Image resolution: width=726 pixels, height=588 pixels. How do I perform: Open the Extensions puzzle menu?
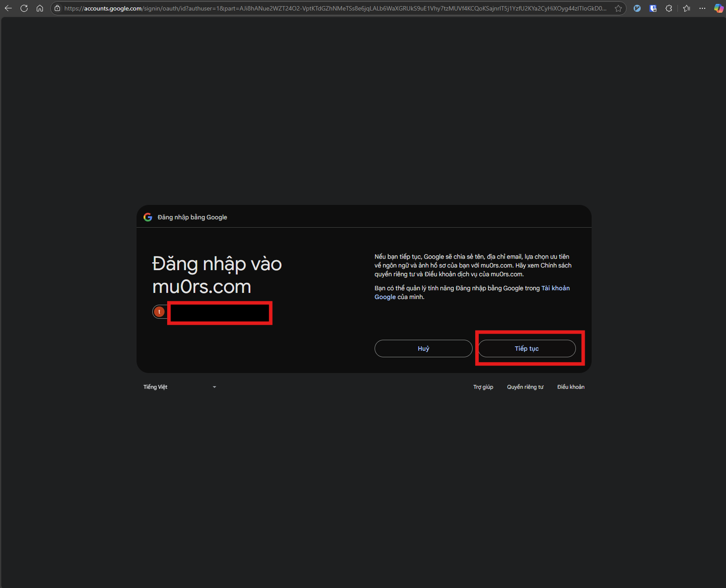[669, 8]
